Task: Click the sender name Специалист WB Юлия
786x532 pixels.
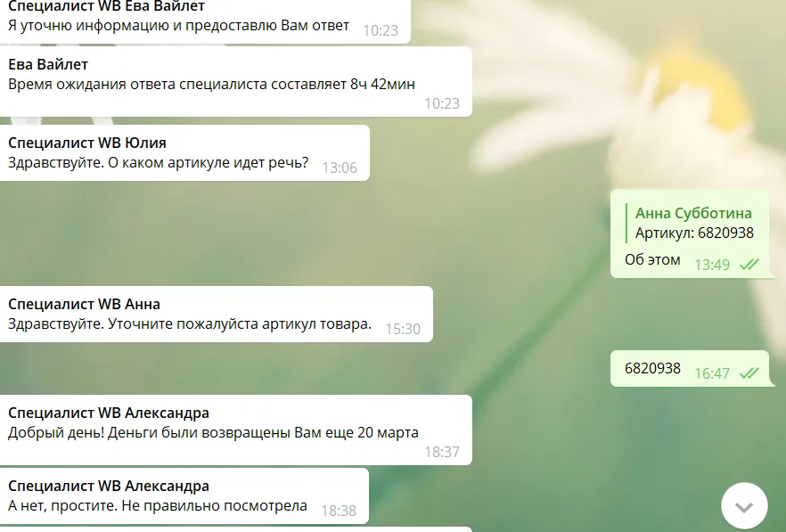Action: tap(87, 143)
